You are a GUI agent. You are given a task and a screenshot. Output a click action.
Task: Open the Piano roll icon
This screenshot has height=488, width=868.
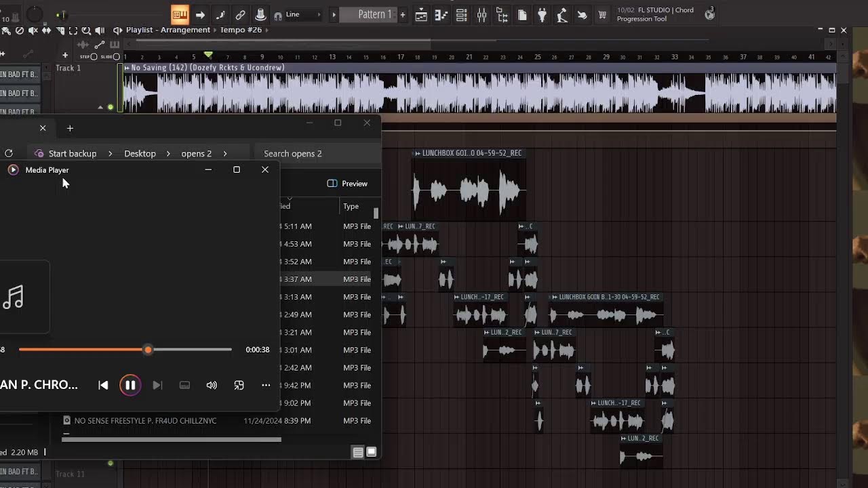[x=441, y=14]
